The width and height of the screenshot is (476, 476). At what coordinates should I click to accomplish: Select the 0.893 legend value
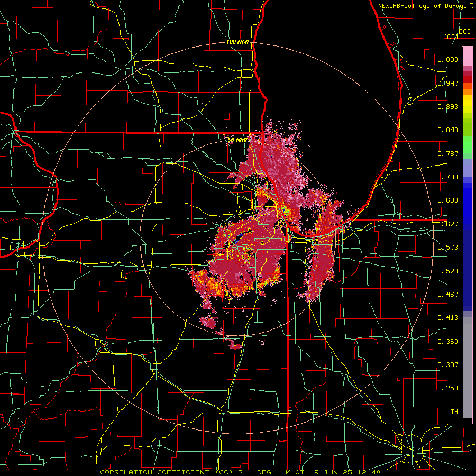[x=448, y=106]
